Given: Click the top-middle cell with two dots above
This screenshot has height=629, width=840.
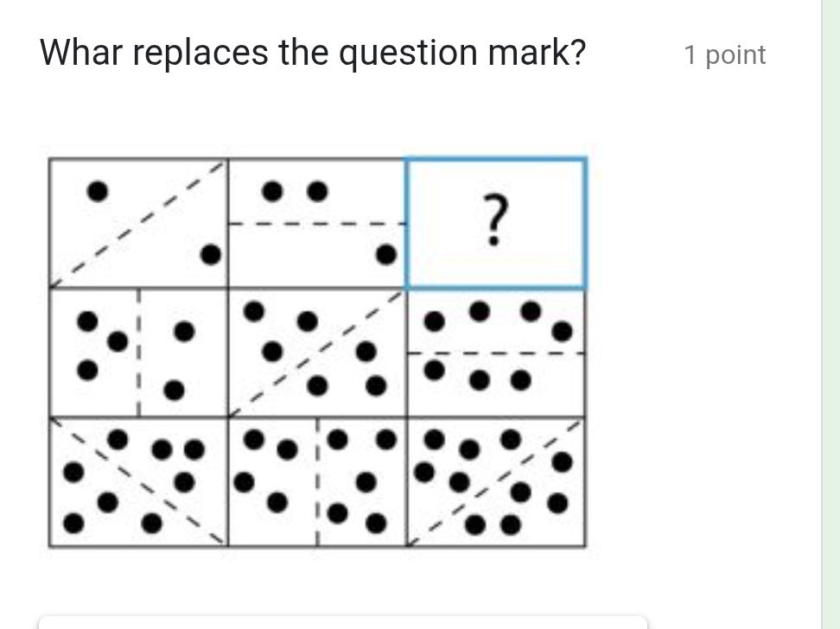Looking at the screenshot, I should click(315, 220).
